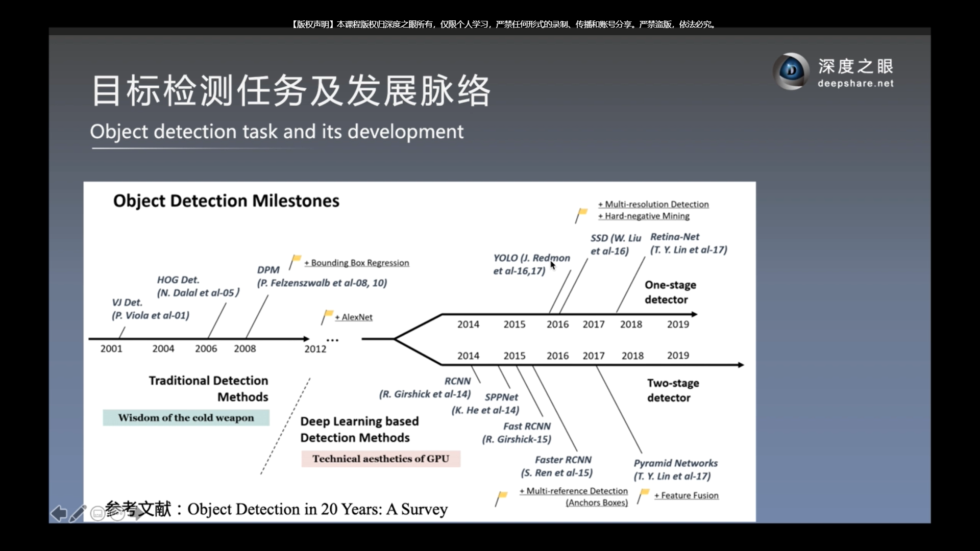Image resolution: width=980 pixels, height=551 pixels.
Task: Click the copyright notice 版权声明 line
Action: [503, 24]
